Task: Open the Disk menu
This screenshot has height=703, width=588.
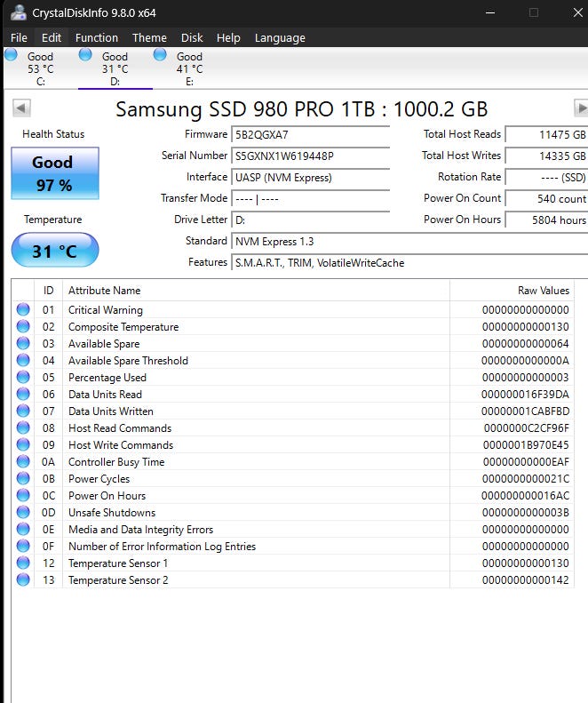Action: [x=192, y=37]
